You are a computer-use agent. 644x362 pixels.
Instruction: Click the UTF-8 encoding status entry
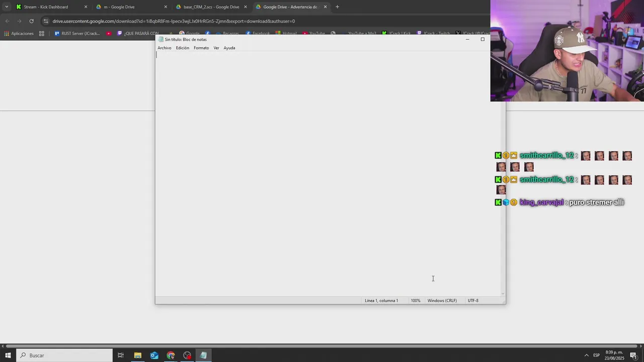[x=473, y=301]
